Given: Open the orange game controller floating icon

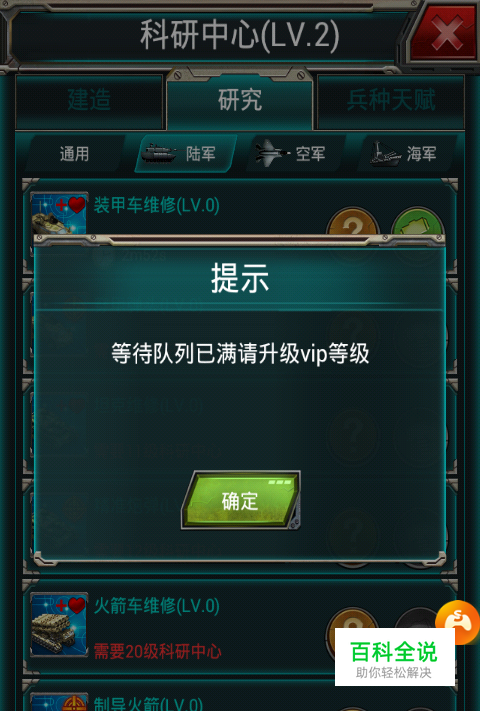Looking at the screenshot, I should 458,621.
